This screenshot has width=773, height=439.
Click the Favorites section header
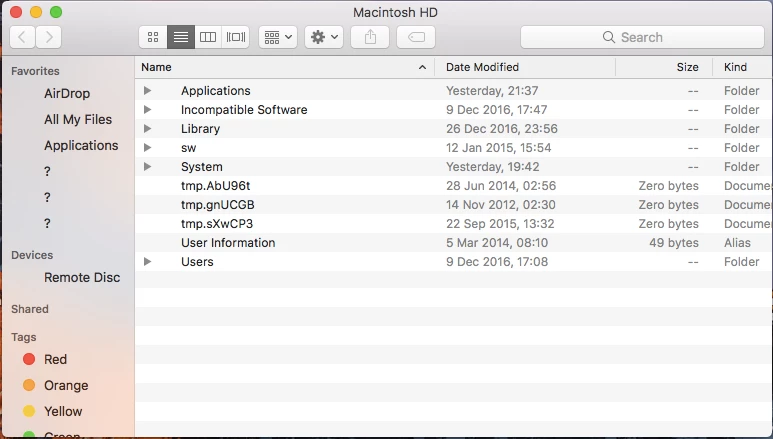35,71
